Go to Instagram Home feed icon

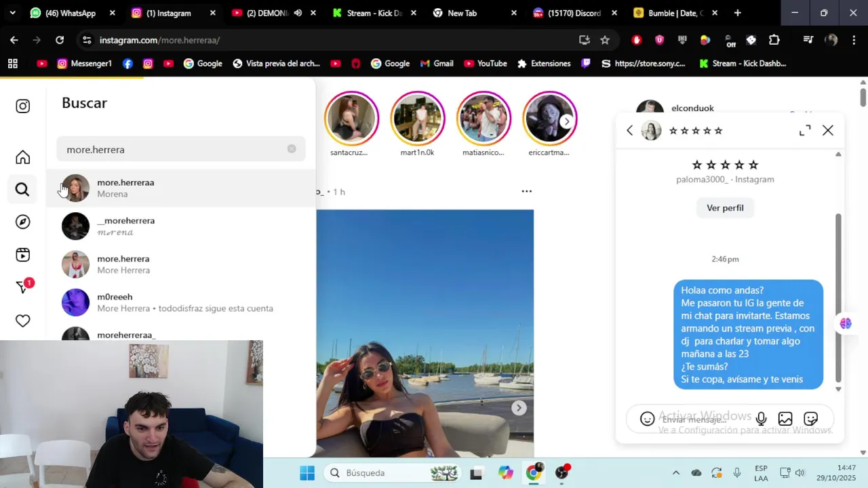(x=23, y=157)
